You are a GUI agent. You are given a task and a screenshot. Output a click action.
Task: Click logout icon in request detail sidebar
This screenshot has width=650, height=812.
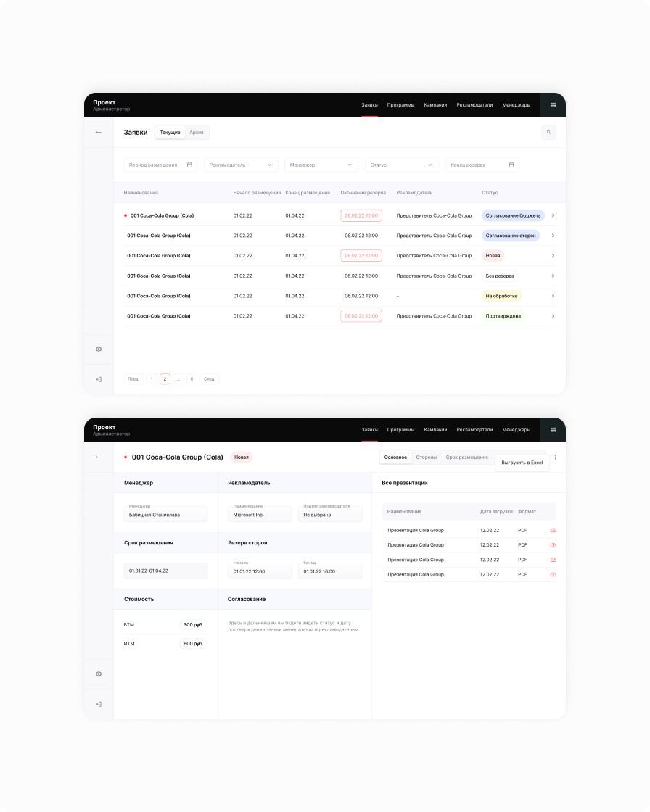click(x=99, y=704)
